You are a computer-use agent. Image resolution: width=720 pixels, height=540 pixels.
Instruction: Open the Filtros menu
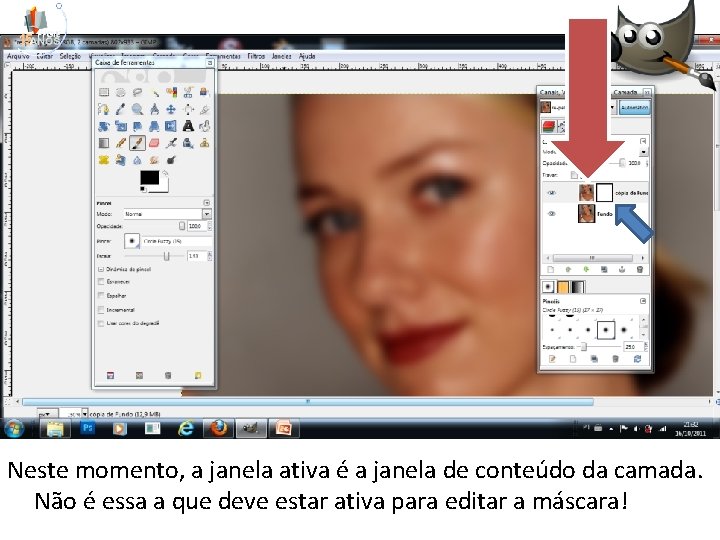[256, 56]
